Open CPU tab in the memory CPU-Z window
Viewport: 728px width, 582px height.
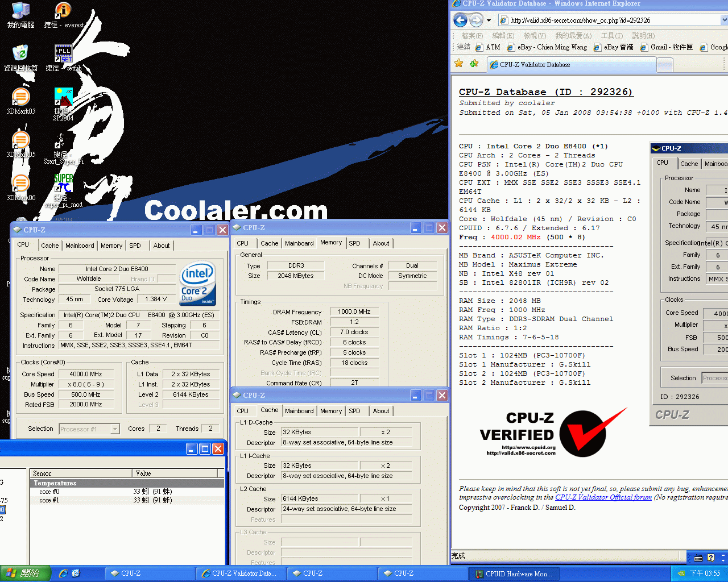click(x=243, y=243)
